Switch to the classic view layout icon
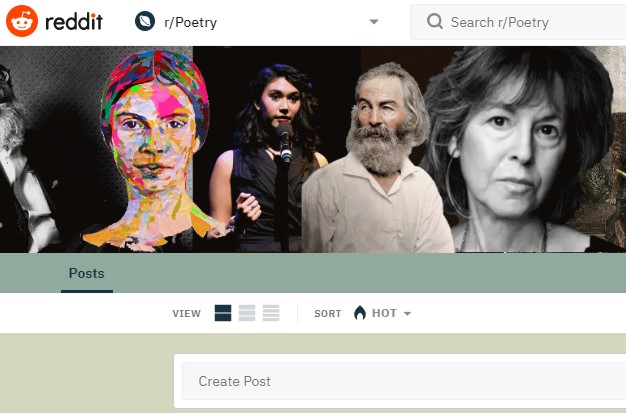 click(247, 313)
